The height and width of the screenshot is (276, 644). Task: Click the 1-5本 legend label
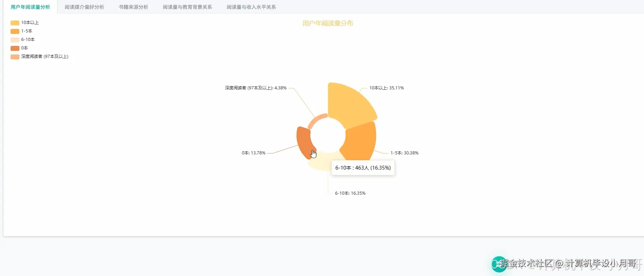[x=27, y=31]
